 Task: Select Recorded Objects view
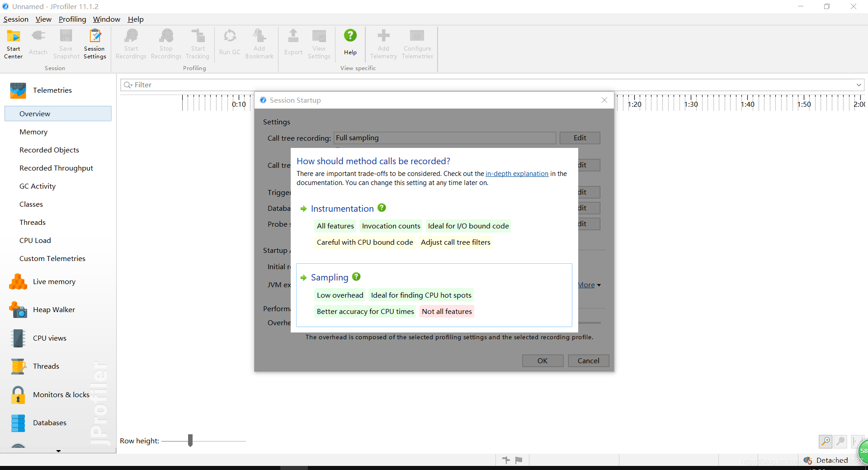(49, 150)
